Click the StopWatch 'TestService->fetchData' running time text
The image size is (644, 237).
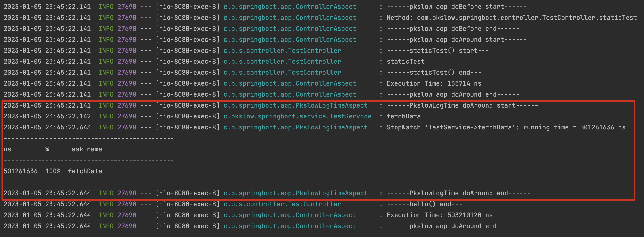[x=506, y=127]
